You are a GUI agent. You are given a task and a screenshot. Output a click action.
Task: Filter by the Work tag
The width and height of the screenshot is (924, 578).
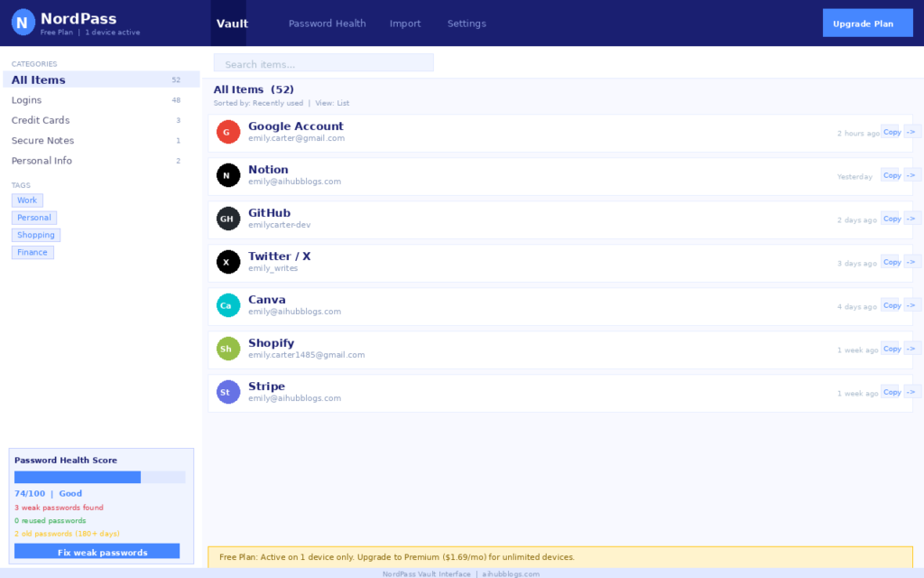point(27,200)
